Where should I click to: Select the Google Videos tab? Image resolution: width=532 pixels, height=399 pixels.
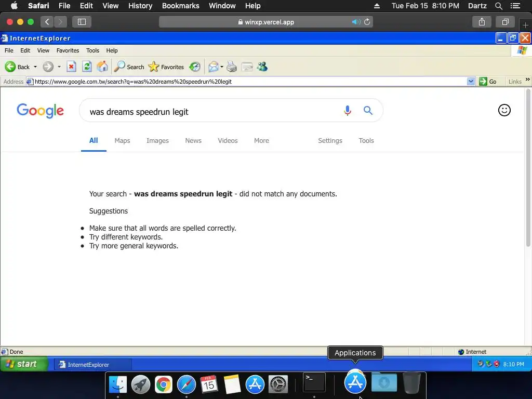[x=228, y=140]
